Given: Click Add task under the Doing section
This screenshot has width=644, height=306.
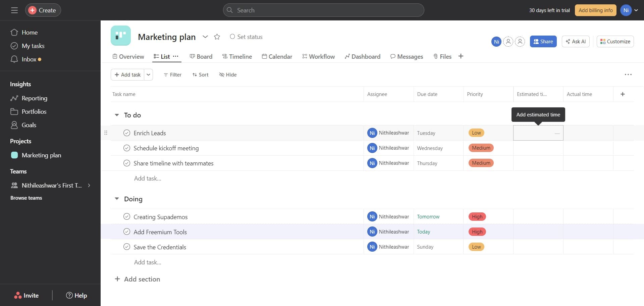Looking at the screenshot, I should click(148, 262).
